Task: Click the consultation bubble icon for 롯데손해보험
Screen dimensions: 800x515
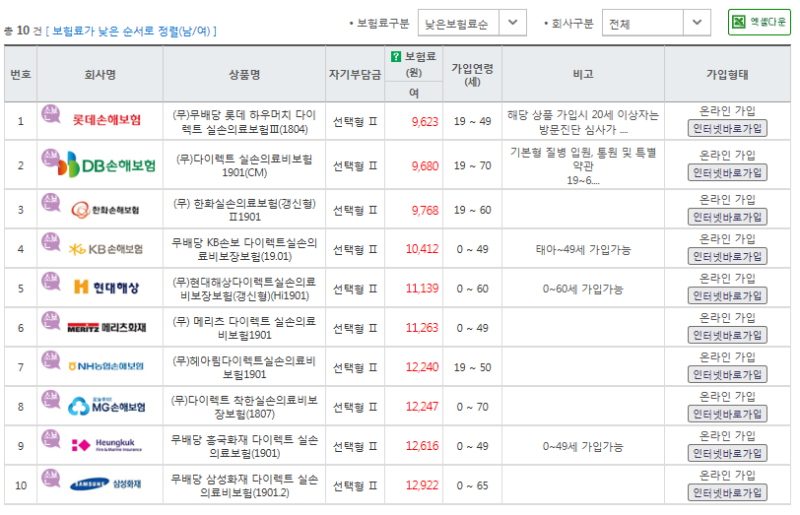Action: [51, 114]
